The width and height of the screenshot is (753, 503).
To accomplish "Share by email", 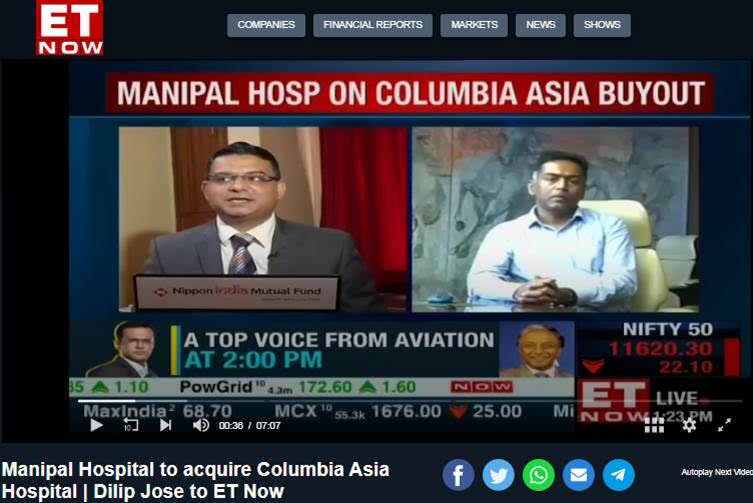I will pos(579,475).
